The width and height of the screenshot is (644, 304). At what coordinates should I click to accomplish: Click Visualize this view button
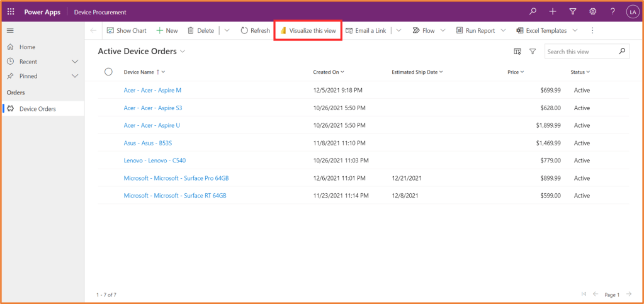point(308,30)
